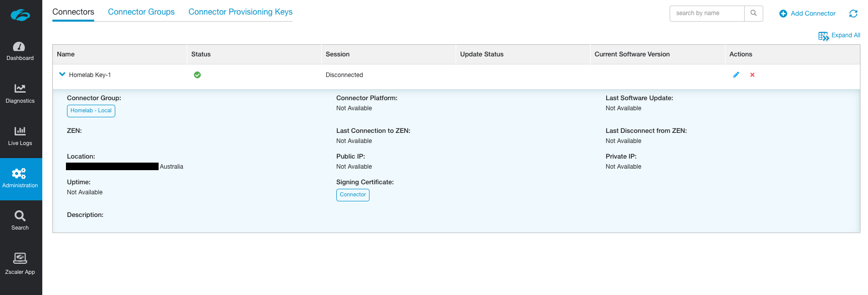This screenshot has width=868, height=295.
Task: Delete the Homelab Key-1 connector
Action: (752, 75)
